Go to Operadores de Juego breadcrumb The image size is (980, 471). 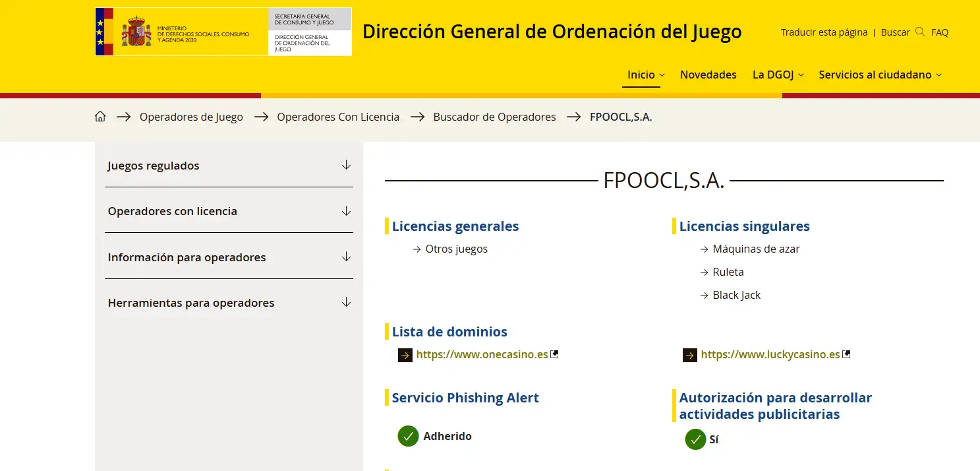pos(191,117)
